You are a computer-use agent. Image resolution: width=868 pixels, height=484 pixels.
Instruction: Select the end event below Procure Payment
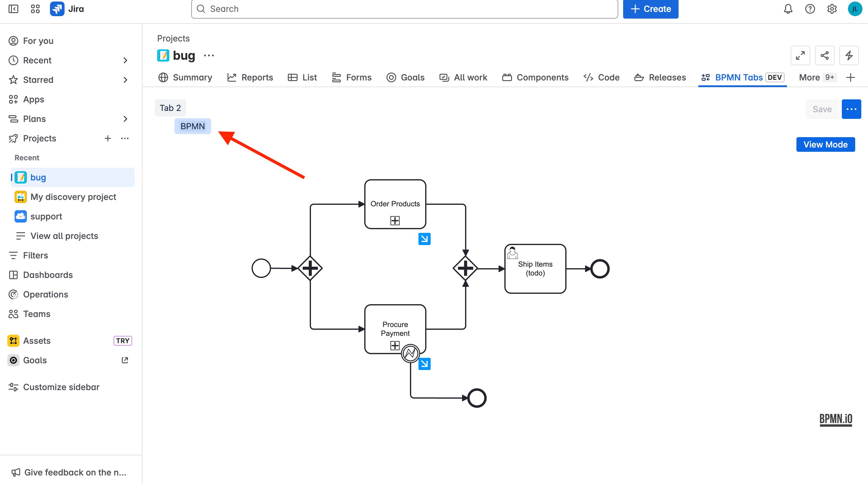click(477, 398)
